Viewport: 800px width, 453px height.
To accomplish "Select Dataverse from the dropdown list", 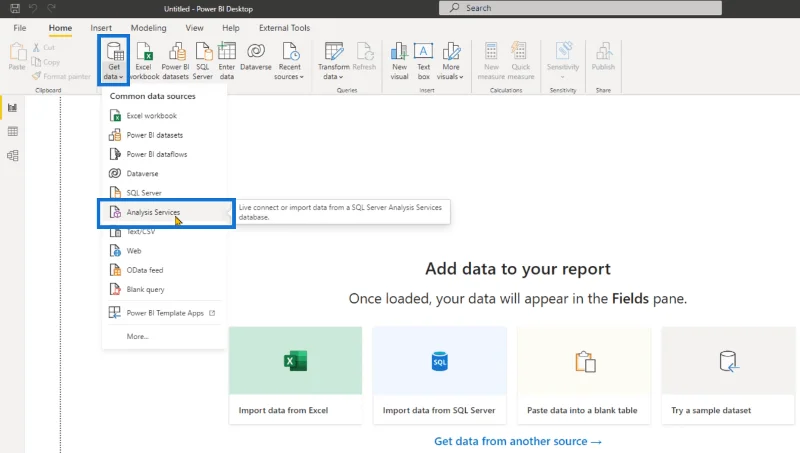I will tap(163, 173).
